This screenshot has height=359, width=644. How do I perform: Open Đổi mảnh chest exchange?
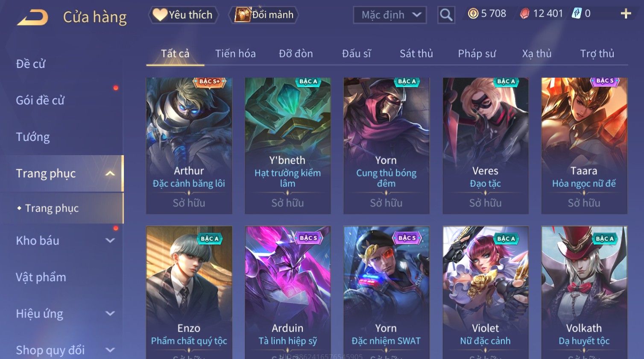click(263, 15)
